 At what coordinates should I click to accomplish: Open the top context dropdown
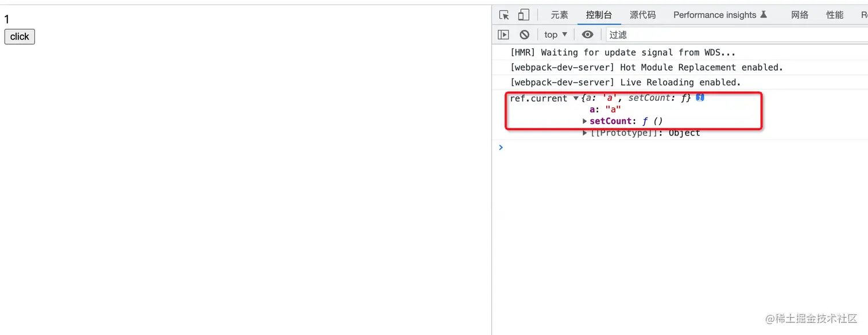coord(556,34)
